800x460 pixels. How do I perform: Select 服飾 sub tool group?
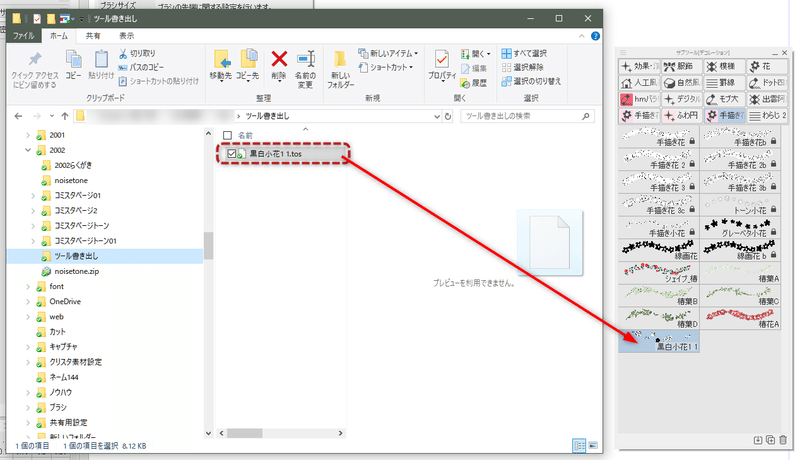(681, 66)
